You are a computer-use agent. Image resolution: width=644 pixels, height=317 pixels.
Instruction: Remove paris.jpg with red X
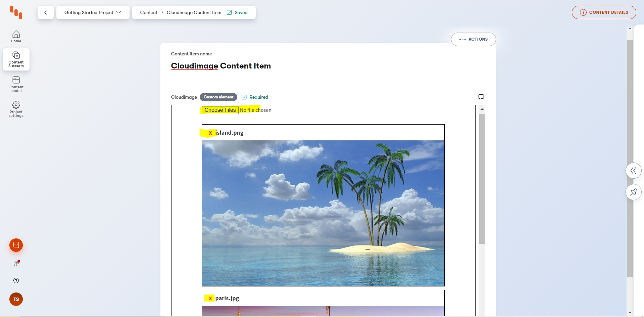(x=210, y=298)
